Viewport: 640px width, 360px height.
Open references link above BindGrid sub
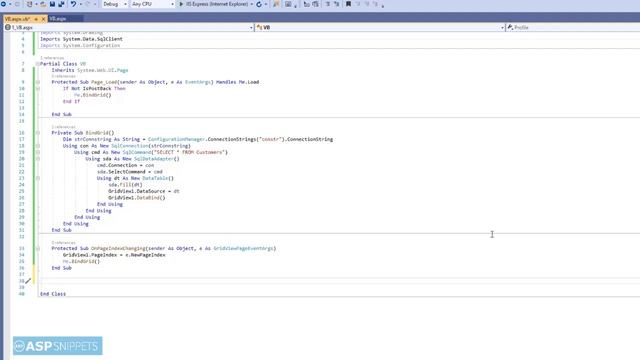point(64,127)
